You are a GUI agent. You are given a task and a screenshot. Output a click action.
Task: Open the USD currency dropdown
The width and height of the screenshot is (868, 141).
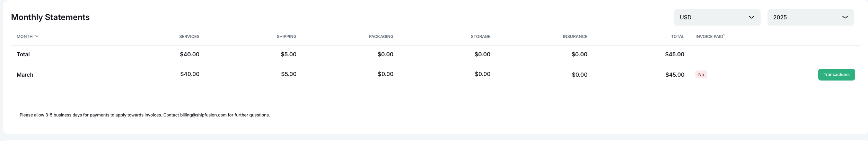(717, 17)
